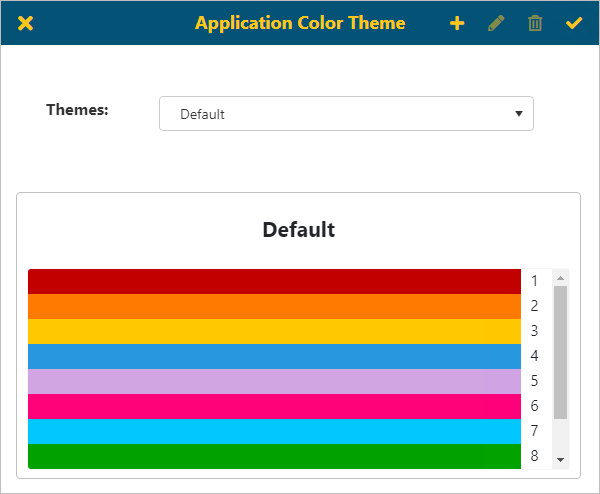The width and height of the screenshot is (600, 494).
Task: Click the color list scroll down arrow
Action: (561, 459)
